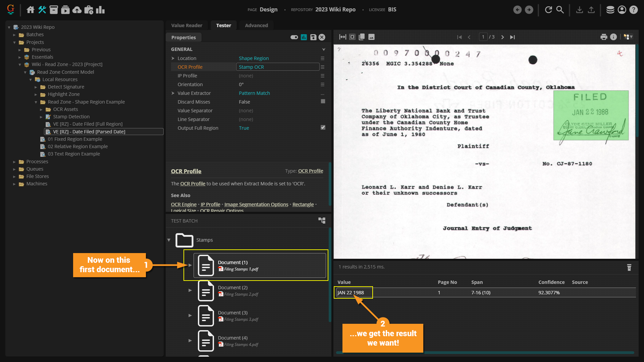Enable the Discard Misses checkbox
The image size is (644, 362).
(323, 101)
